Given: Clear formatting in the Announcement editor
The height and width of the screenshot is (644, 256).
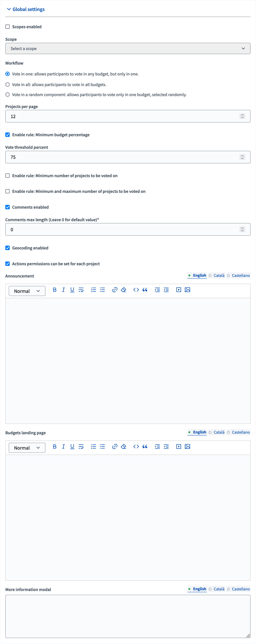Looking at the screenshot, I should 123,290.
